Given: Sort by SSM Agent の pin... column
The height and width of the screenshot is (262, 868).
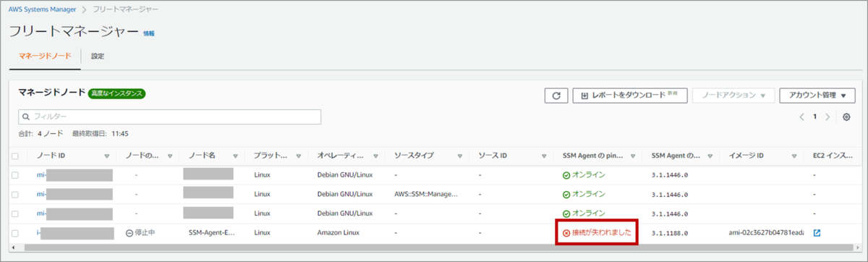Looking at the screenshot, I should click(x=633, y=156).
